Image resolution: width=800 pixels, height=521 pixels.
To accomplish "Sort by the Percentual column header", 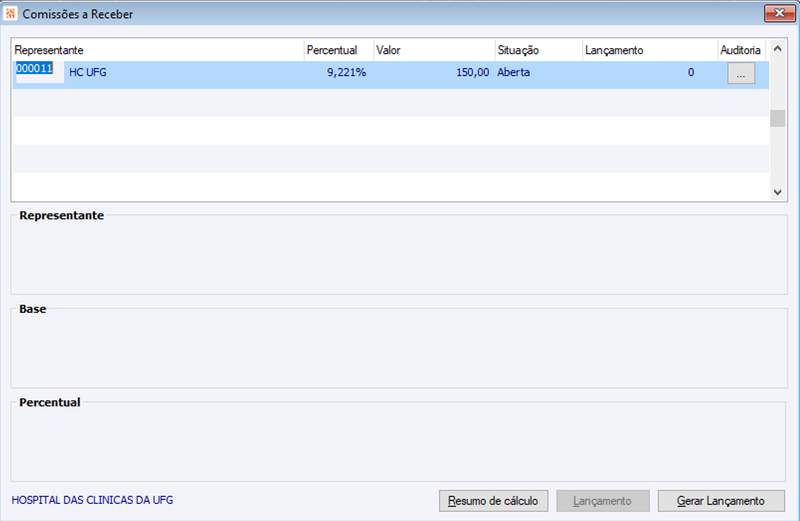I will point(339,50).
